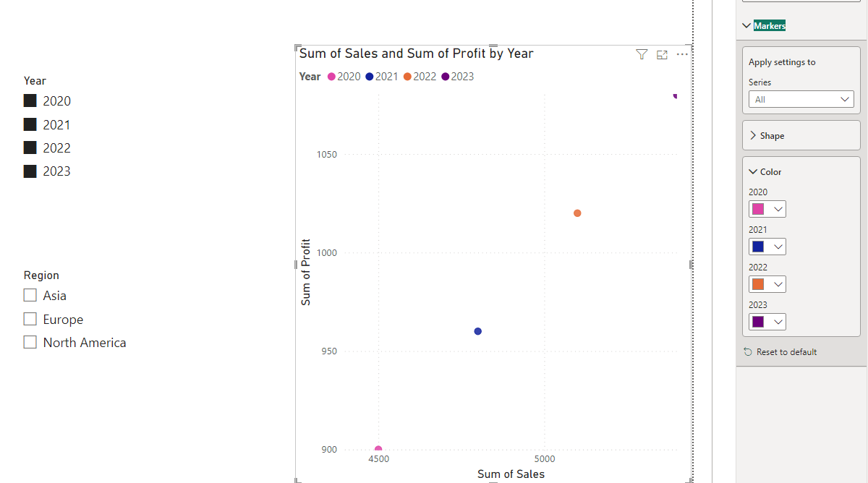Open the 2022 marker color dropdown arrow

click(778, 284)
